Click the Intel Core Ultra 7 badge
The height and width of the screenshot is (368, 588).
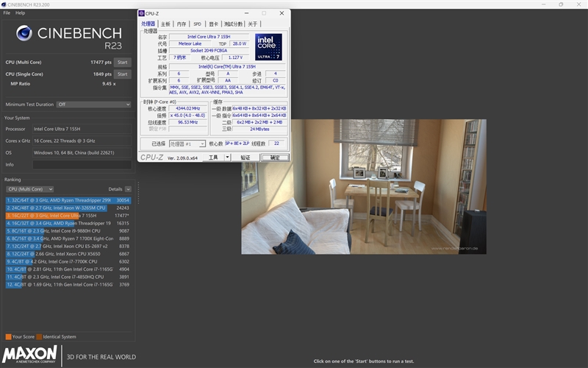pos(268,47)
